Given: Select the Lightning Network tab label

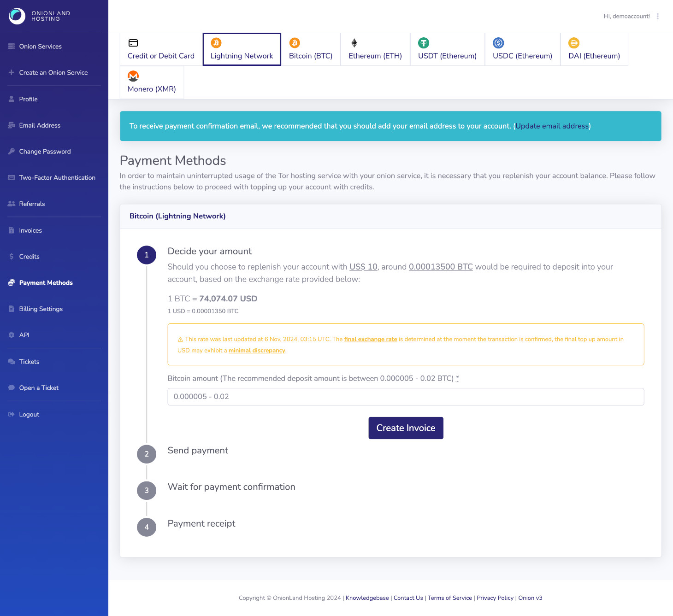Looking at the screenshot, I should point(242,56).
